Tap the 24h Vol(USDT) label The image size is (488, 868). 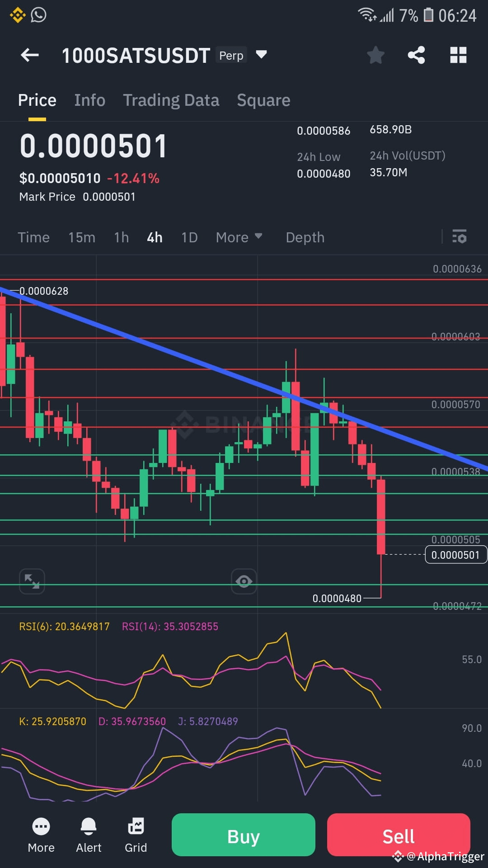tap(408, 156)
